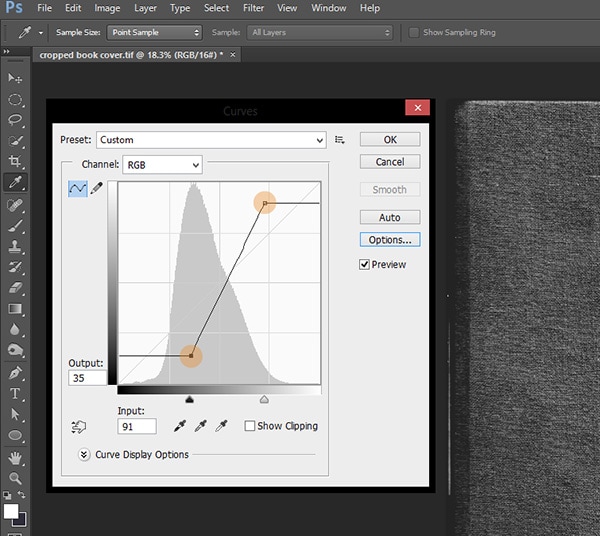Click OK in Curves dialog
The height and width of the screenshot is (536, 600).
pyautogui.click(x=390, y=140)
